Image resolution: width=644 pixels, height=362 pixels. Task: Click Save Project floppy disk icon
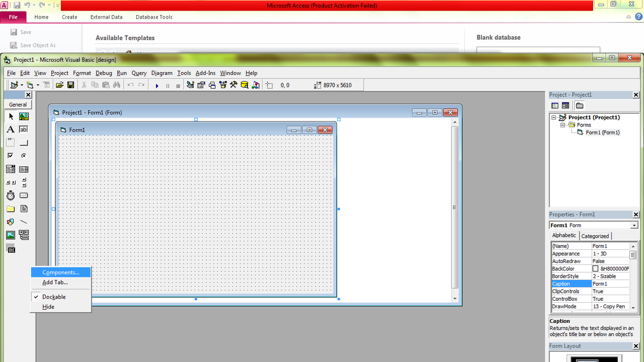pos(71,85)
